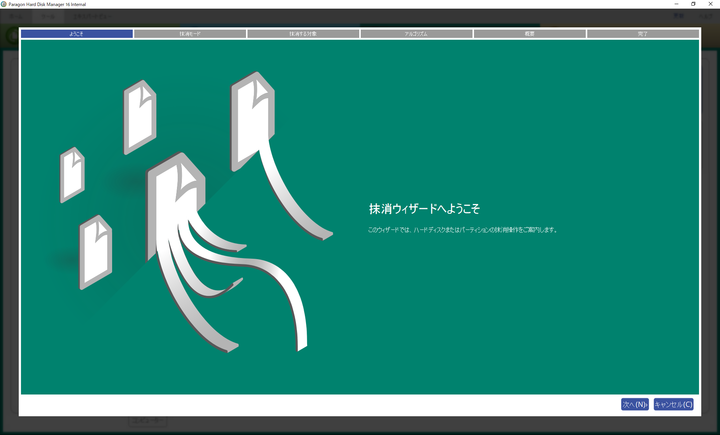Maximize the Hard Disk Manager window
Screen dimensions: 720x435
[691, 4]
